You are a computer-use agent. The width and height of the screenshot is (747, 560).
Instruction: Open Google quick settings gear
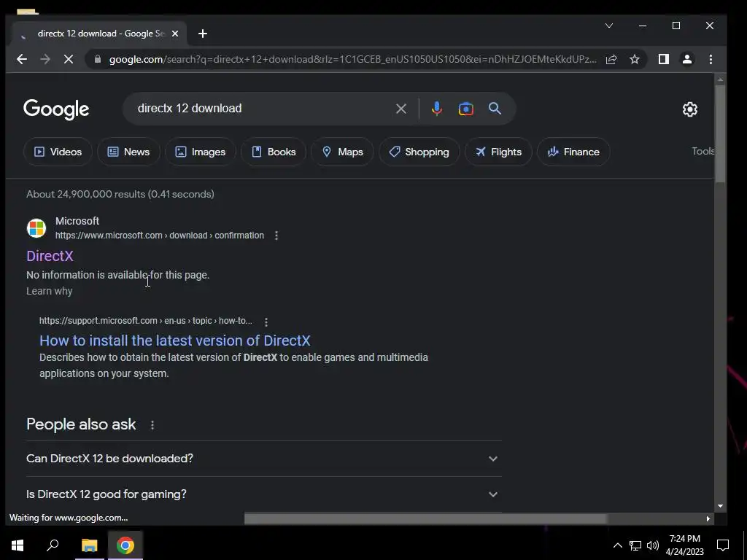pos(690,109)
